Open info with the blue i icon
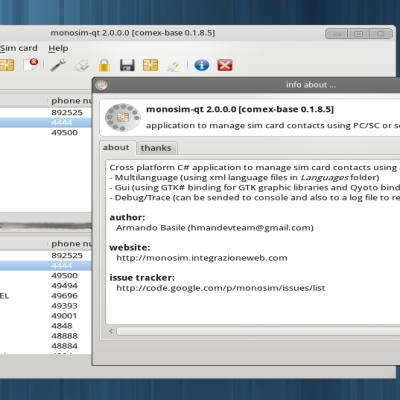The width and height of the screenshot is (400, 400). [x=202, y=65]
